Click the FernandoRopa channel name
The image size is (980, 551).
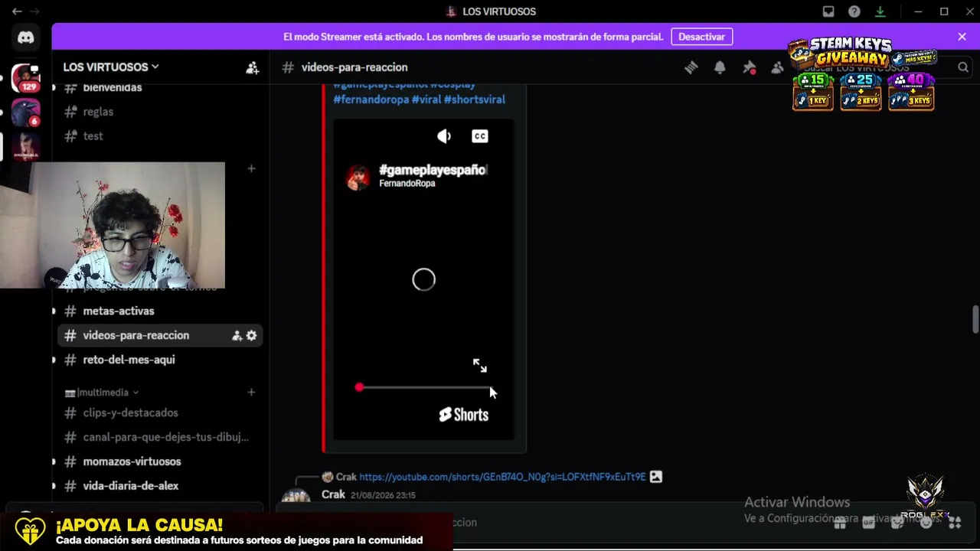tap(407, 184)
